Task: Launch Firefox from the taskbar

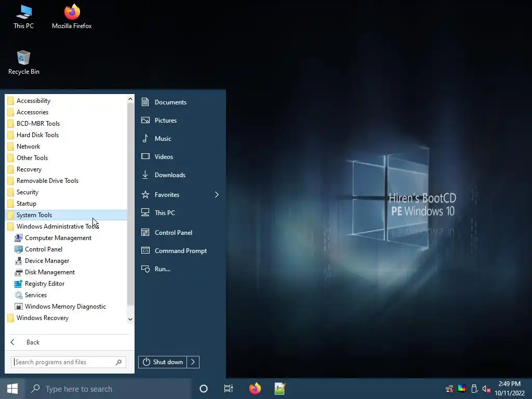Action: pyautogui.click(x=255, y=389)
